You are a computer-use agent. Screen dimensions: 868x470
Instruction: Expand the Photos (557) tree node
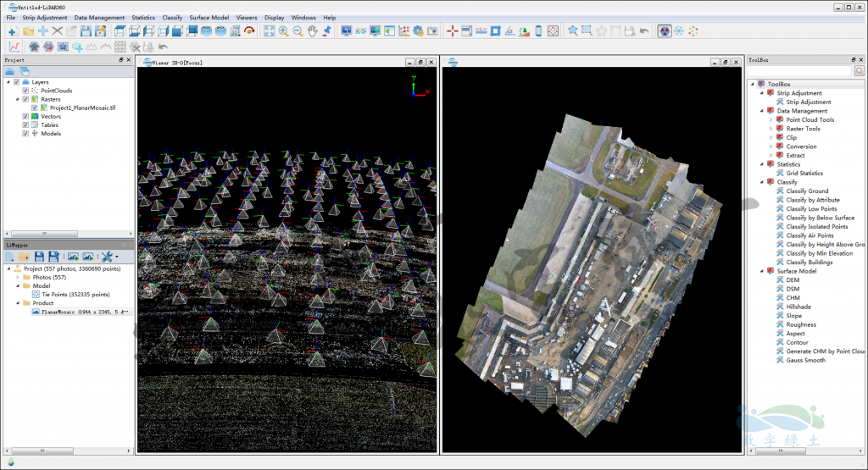[16, 277]
